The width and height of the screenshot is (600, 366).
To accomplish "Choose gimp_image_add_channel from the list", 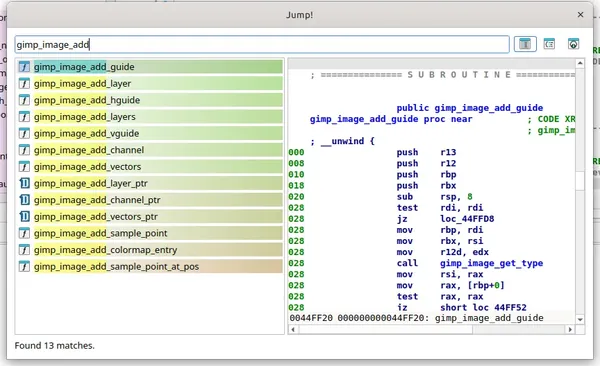I will point(150,150).
